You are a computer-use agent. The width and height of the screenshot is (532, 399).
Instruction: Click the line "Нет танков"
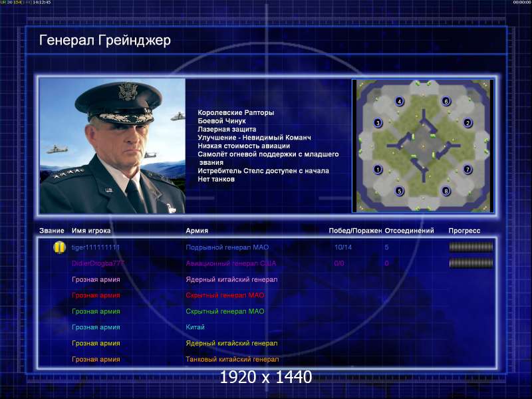click(x=216, y=179)
